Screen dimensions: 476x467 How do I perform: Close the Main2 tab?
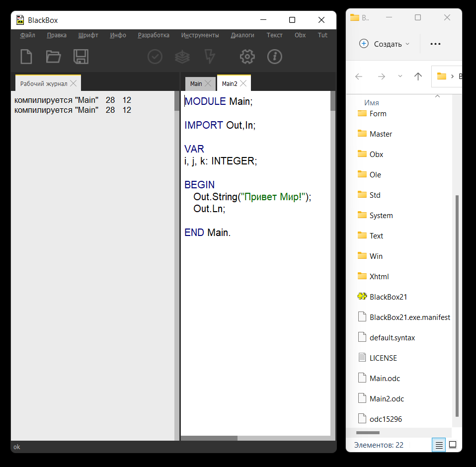pyautogui.click(x=243, y=83)
